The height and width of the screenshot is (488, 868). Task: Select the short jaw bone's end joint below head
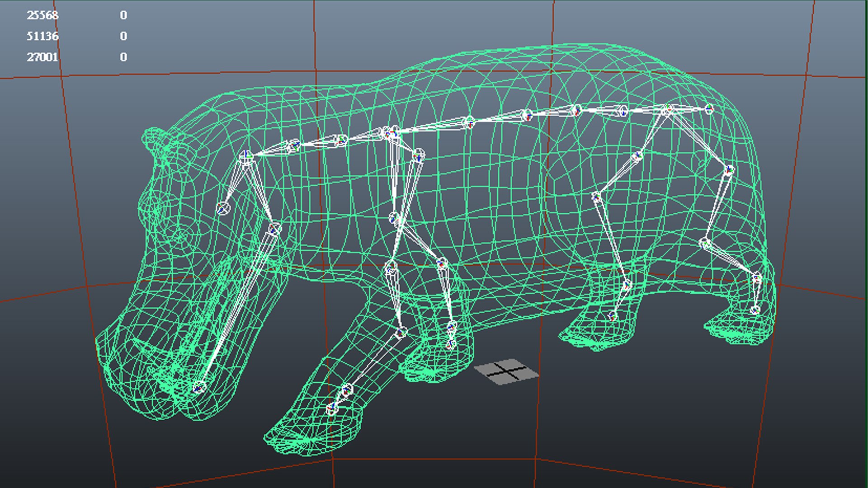click(223, 208)
